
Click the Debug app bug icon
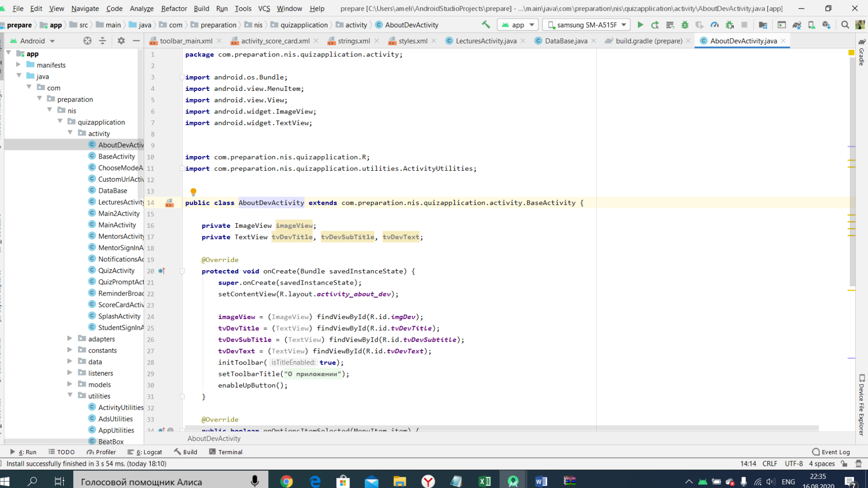point(684,25)
